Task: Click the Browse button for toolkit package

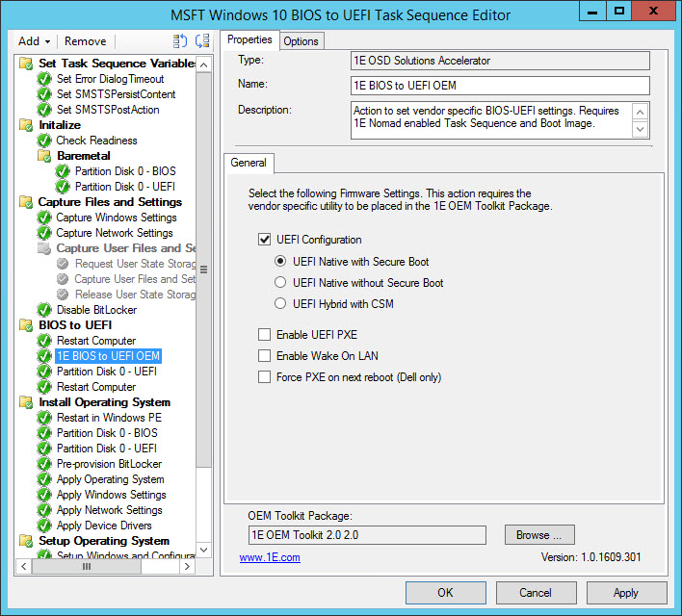Action: 538,535
